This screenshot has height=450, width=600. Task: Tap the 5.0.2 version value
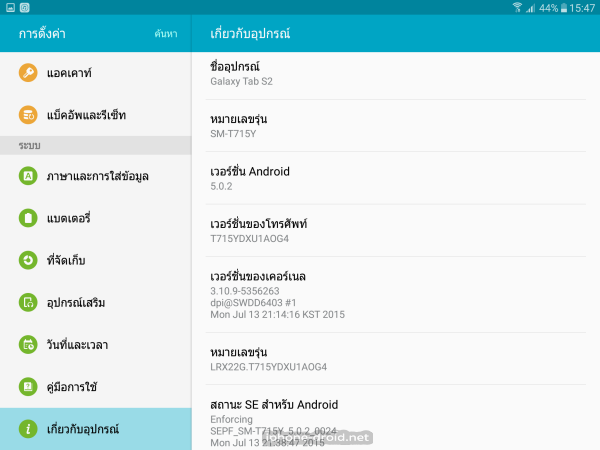221,186
